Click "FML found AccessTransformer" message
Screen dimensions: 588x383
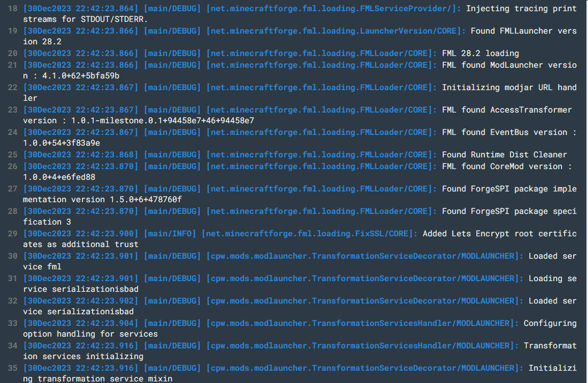coord(506,110)
